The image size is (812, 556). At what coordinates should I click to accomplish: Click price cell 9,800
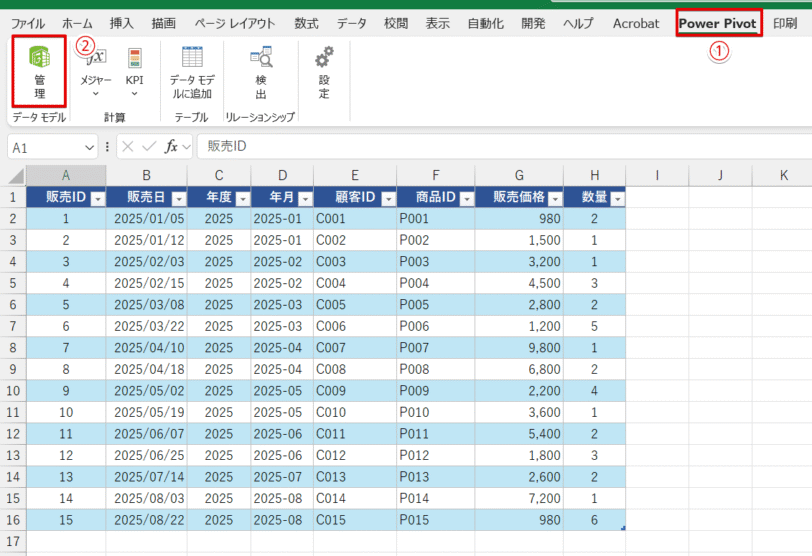point(519,348)
